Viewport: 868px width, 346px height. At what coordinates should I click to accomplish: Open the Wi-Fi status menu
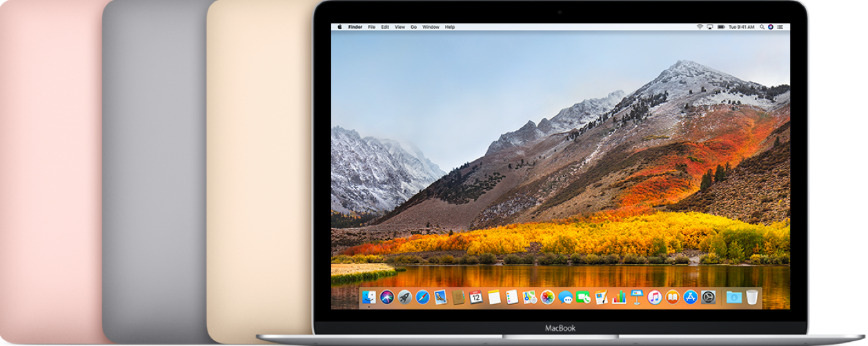[x=699, y=27]
